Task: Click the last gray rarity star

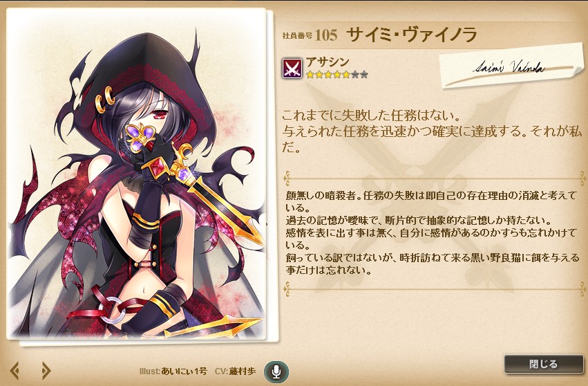Action: 363,74
